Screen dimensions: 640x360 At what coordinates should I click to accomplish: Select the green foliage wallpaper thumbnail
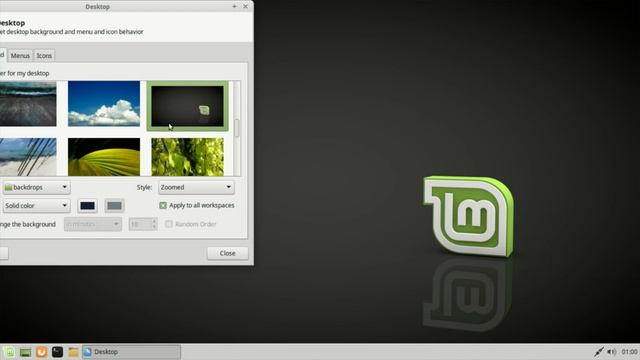(x=187, y=157)
